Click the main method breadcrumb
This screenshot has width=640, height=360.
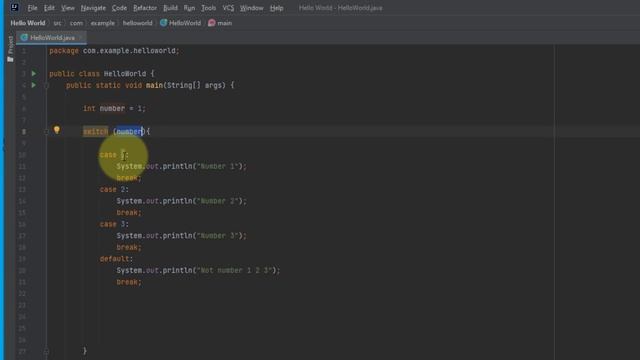[220, 23]
